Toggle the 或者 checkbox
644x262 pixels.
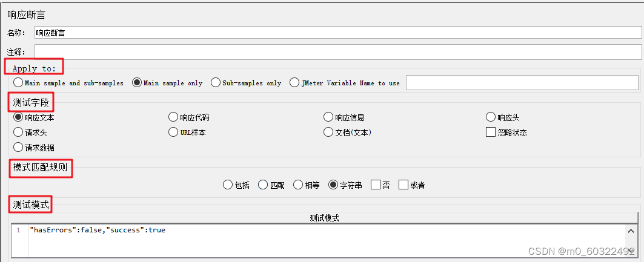pos(412,185)
